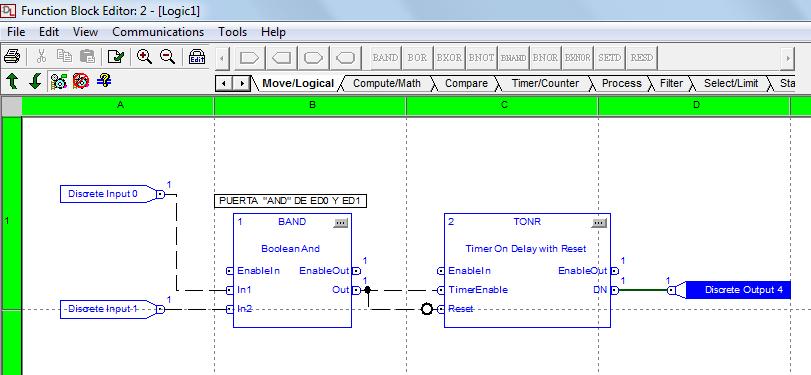
Task: Switch to the Select/Limit tab
Action: [x=731, y=83]
